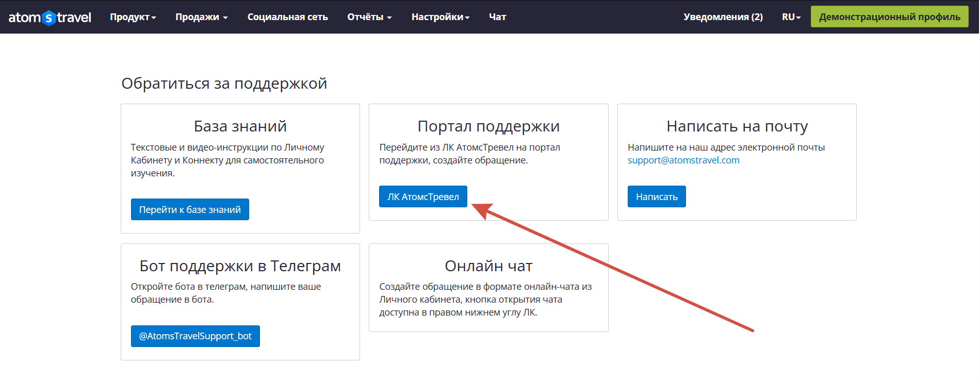The height and width of the screenshot is (379, 980).
Task: Open Уведомления (2) notifications
Action: (x=723, y=17)
